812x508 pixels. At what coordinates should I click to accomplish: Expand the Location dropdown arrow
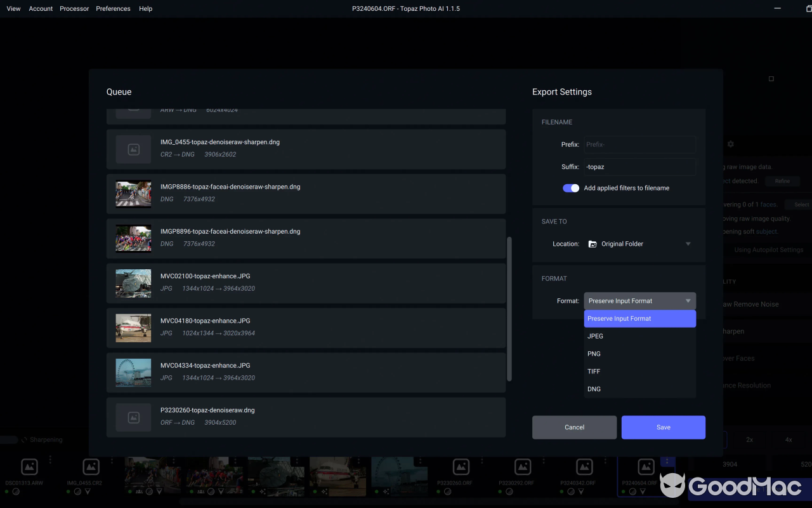[688, 244]
